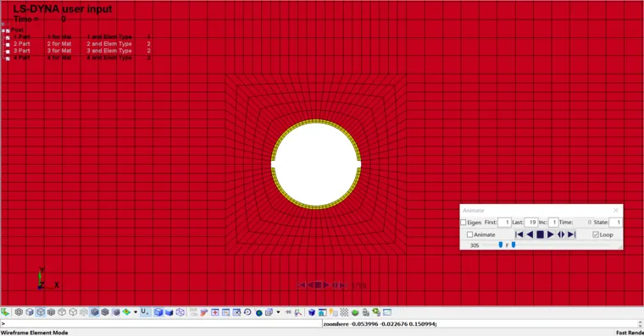Screen dimensions: 644x336
Task: Open the dropdown arrow next to the view cube icon
Action: point(278,312)
